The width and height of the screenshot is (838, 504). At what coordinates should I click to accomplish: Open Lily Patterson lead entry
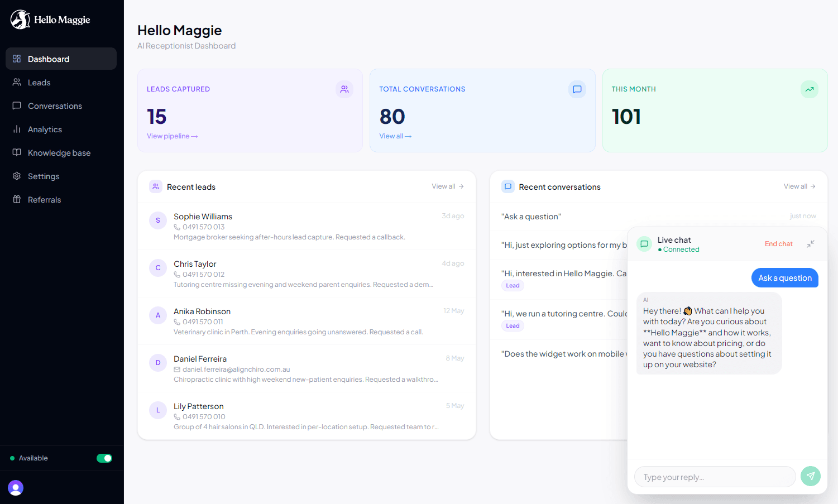pos(307,416)
